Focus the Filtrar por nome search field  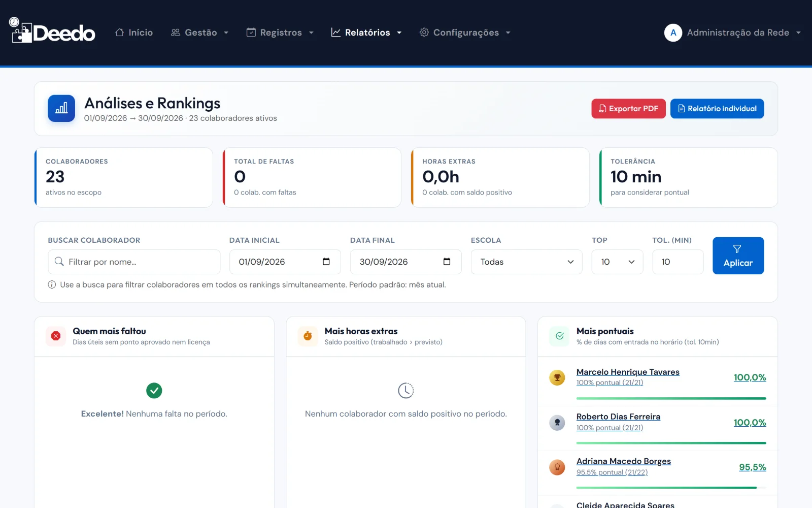tap(134, 262)
